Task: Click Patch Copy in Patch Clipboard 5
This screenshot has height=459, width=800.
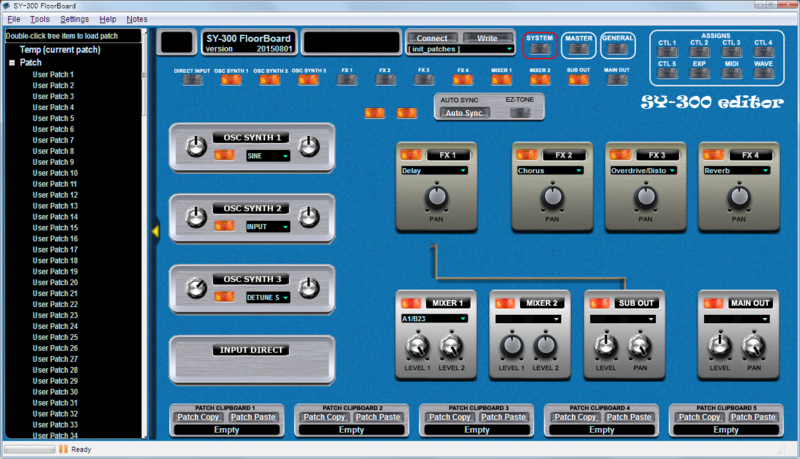Action: click(699, 417)
